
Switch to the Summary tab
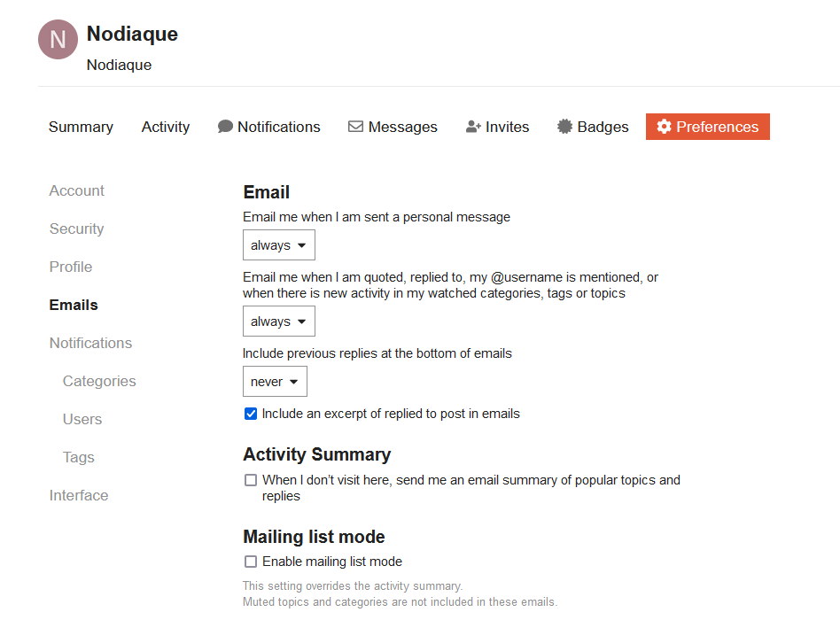[81, 127]
